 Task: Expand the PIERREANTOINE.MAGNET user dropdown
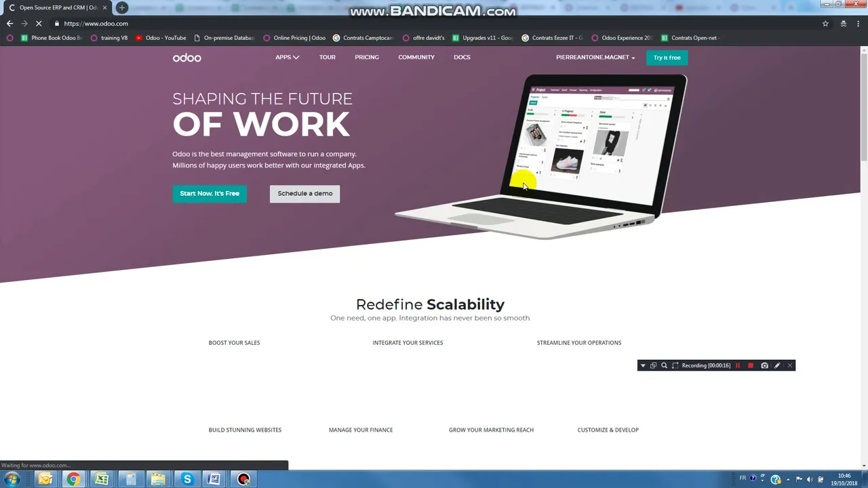[595, 57]
